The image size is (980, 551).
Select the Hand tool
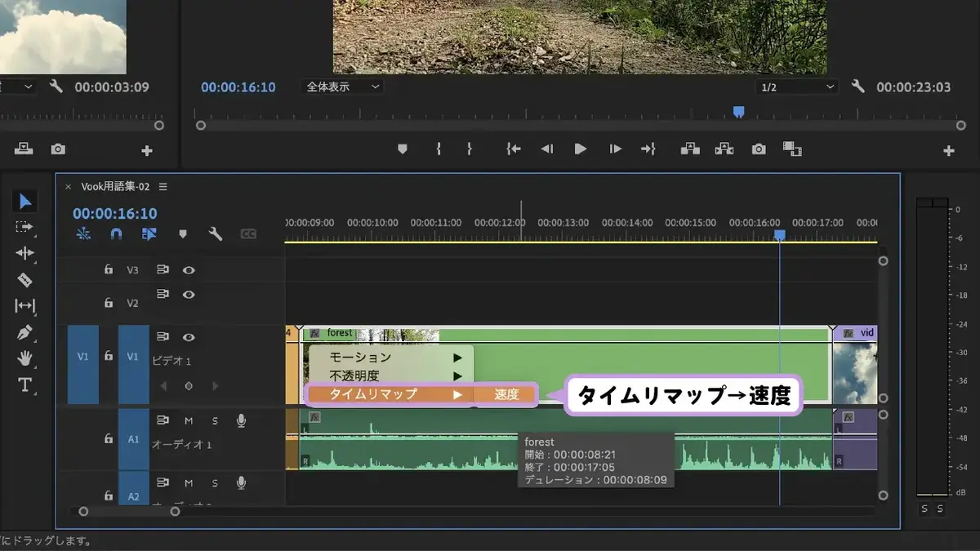(x=24, y=358)
